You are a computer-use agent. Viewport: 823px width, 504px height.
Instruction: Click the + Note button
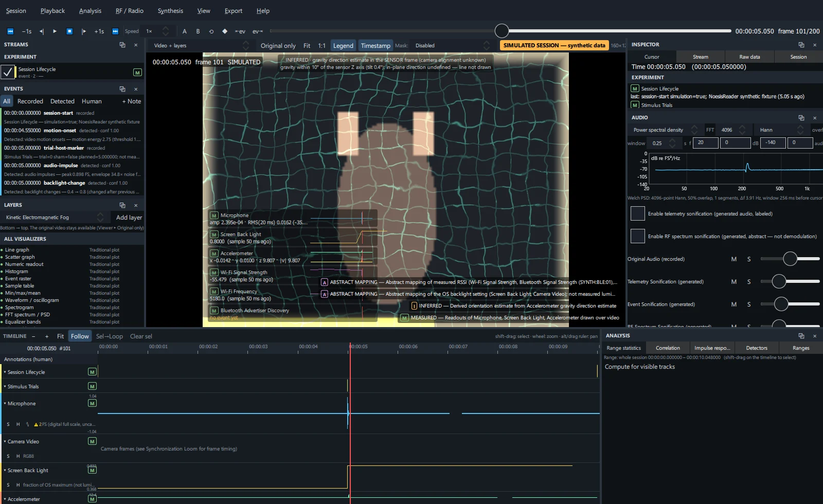tap(132, 101)
